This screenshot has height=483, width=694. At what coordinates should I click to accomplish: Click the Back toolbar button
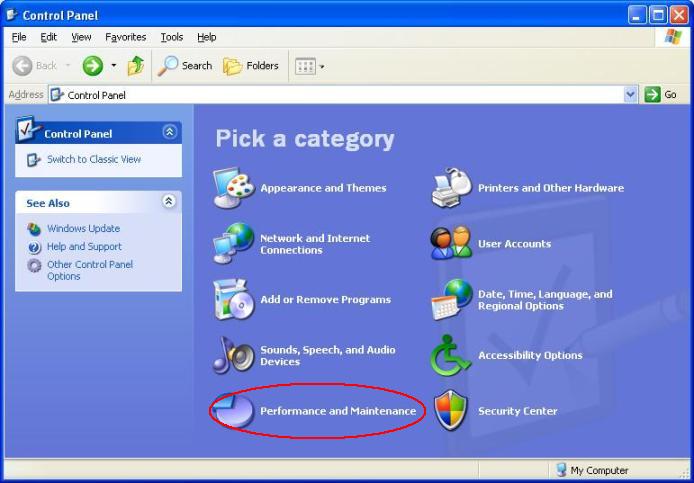pos(35,66)
